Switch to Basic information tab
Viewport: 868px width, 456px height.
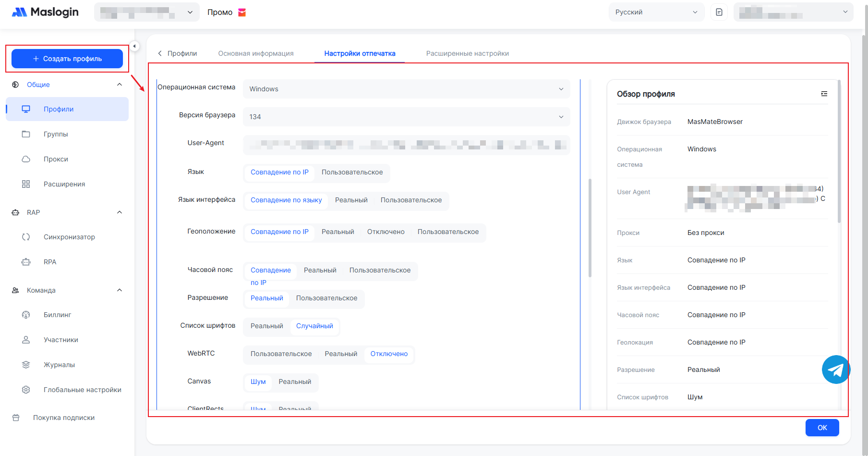255,53
